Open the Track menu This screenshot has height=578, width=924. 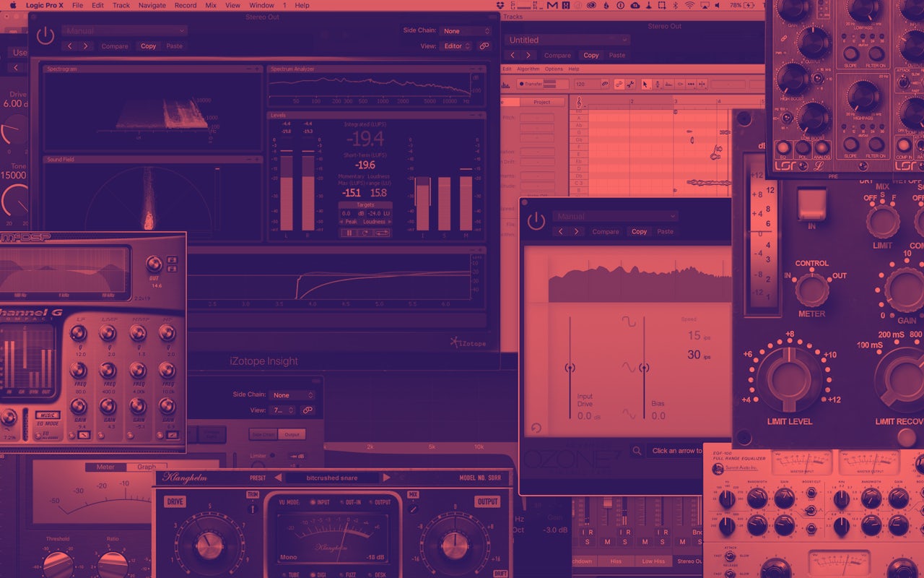point(121,5)
